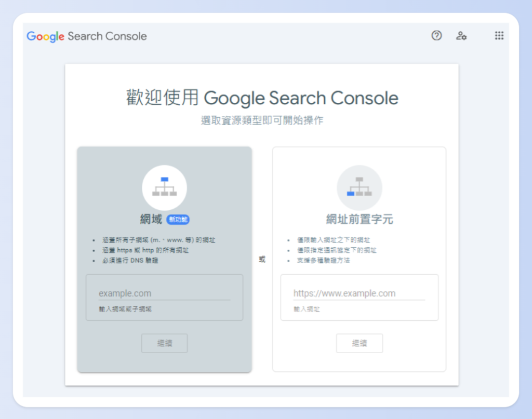Open the help question mark icon
532x419 pixels.
(x=436, y=35)
